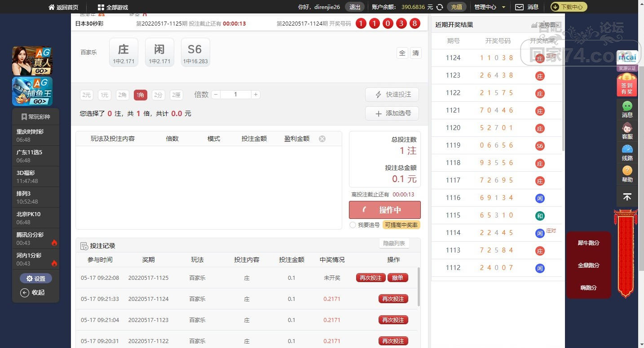This screenshot has width=644, height=348.
Task: Open the AG真人 live casino thumbnail
Action: click(32, 61)
